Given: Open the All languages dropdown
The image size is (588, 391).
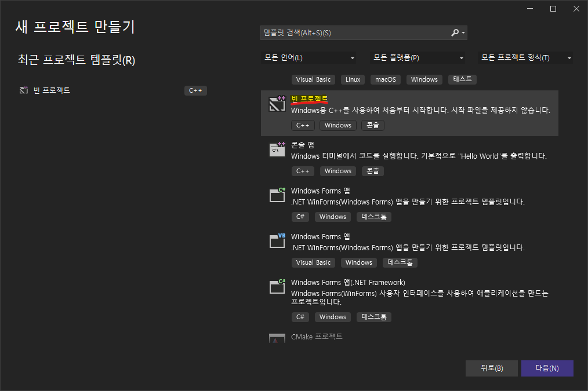Looking at the screenshot, I should point(308,58).
